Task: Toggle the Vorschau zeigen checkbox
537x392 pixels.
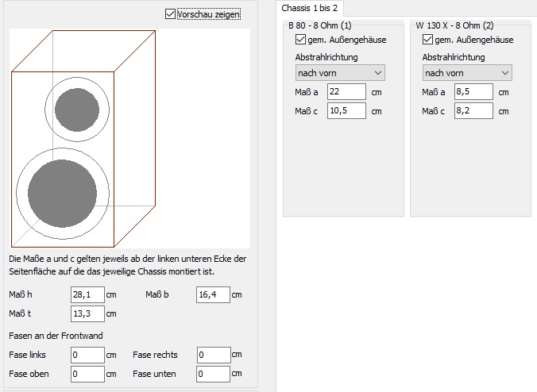Action: pos(170,14)
